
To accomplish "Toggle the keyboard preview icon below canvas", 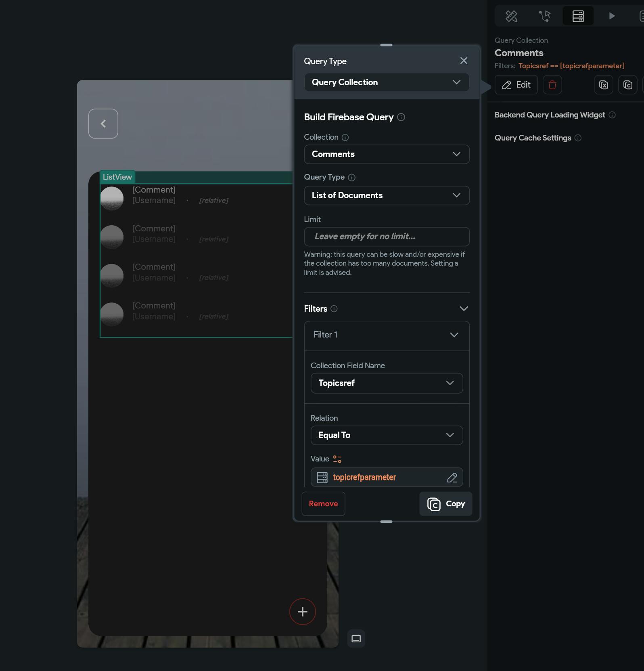I will tap(356, 639).
